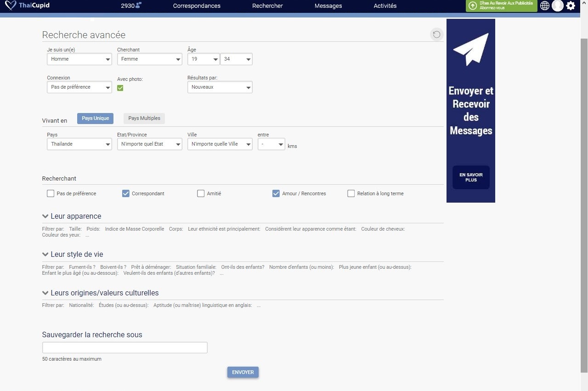Uncheck the Avec photo checkbox
Image resolution: width=588 pixels, height=391 pixels.
click(120, 88)
